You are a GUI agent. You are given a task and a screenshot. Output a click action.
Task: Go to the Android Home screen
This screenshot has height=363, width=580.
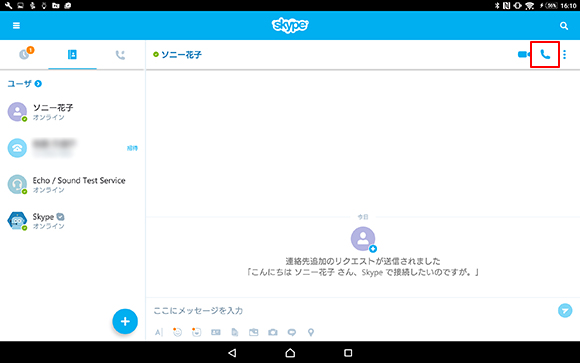[x=290, y=353]
